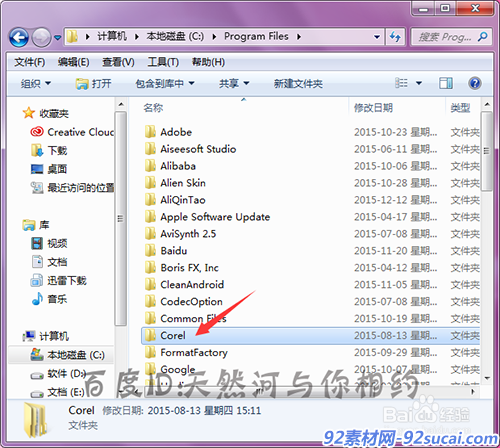Select the Apple Software Update folder icon
Viewport: 500px width, 448px height.
tap(150, 217)
